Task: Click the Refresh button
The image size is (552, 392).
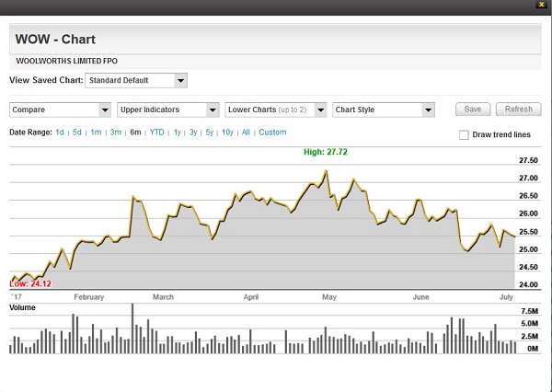Action: (519, 110)
